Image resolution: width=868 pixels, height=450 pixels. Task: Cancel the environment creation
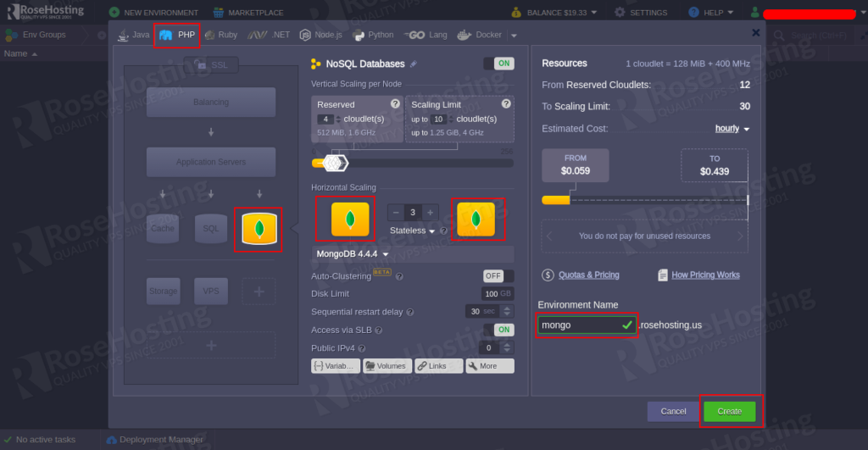pyautogui.click(x=673, y=411)
